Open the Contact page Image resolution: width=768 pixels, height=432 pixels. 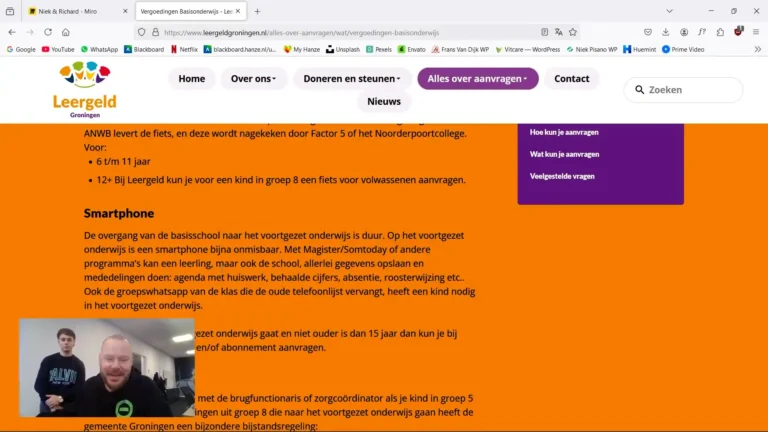tap(572, 79)
